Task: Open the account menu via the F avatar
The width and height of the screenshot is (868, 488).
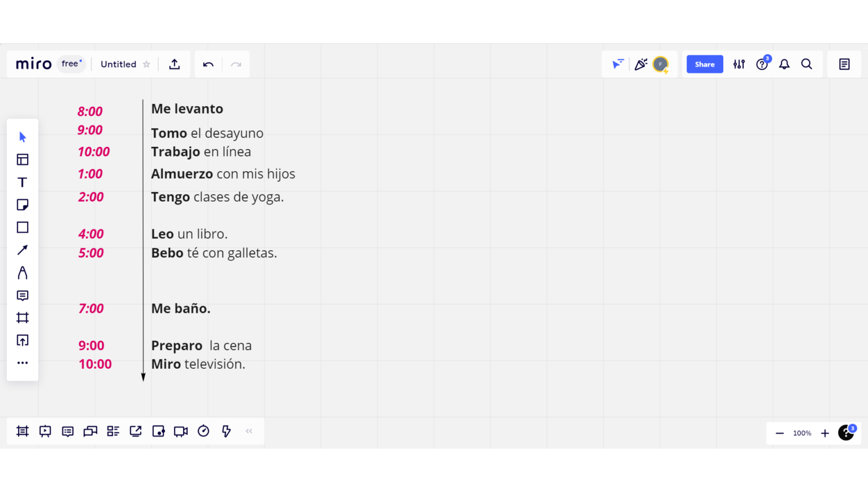Action: [660, 64]
